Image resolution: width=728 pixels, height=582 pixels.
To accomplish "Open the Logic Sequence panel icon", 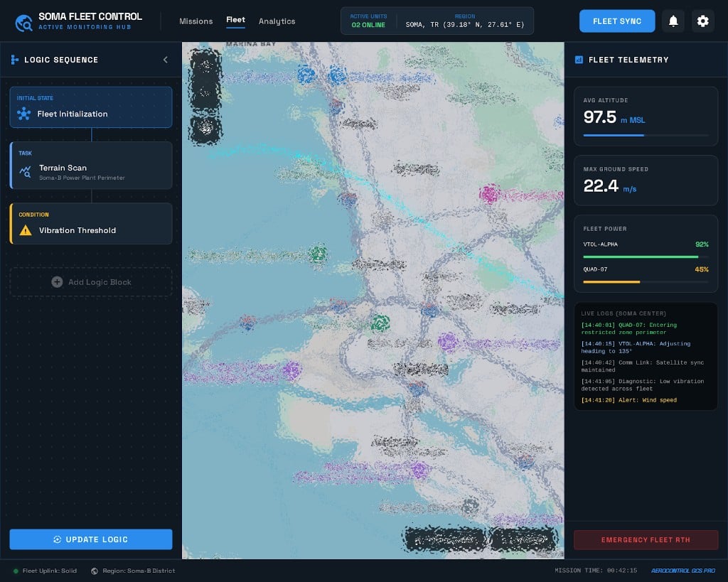I will coord(14,60).
